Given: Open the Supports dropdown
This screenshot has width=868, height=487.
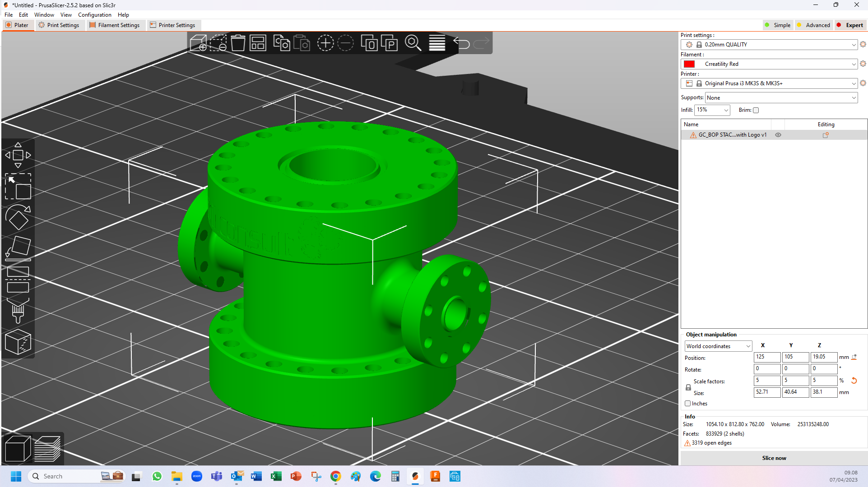Looking at the screenshot, I should (x=780, y=97).
